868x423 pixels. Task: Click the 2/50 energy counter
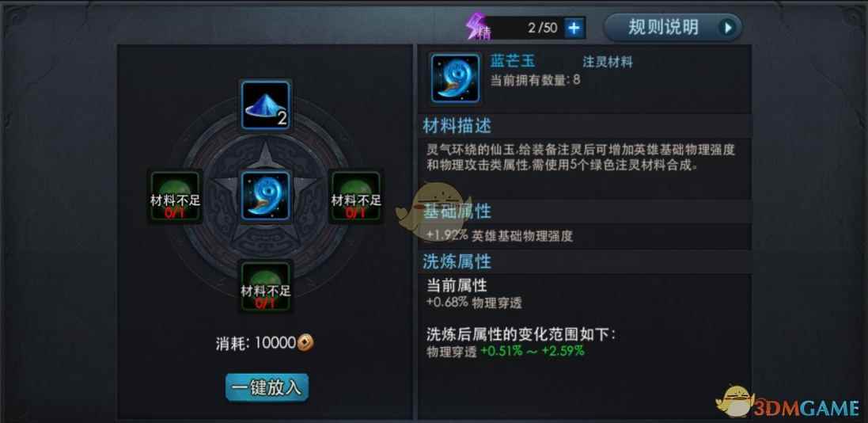click(x=533, y=28)
